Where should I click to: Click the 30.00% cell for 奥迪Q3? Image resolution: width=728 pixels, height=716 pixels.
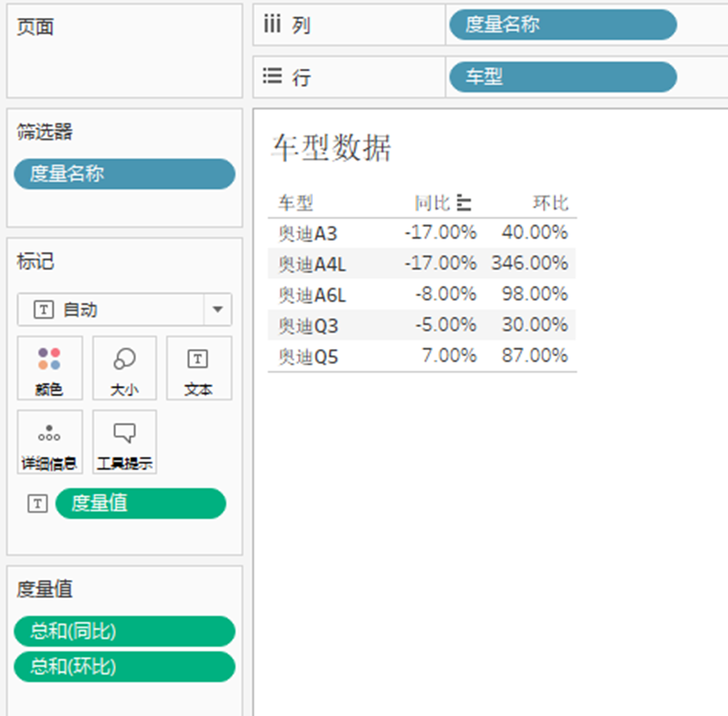coord(535,325)
